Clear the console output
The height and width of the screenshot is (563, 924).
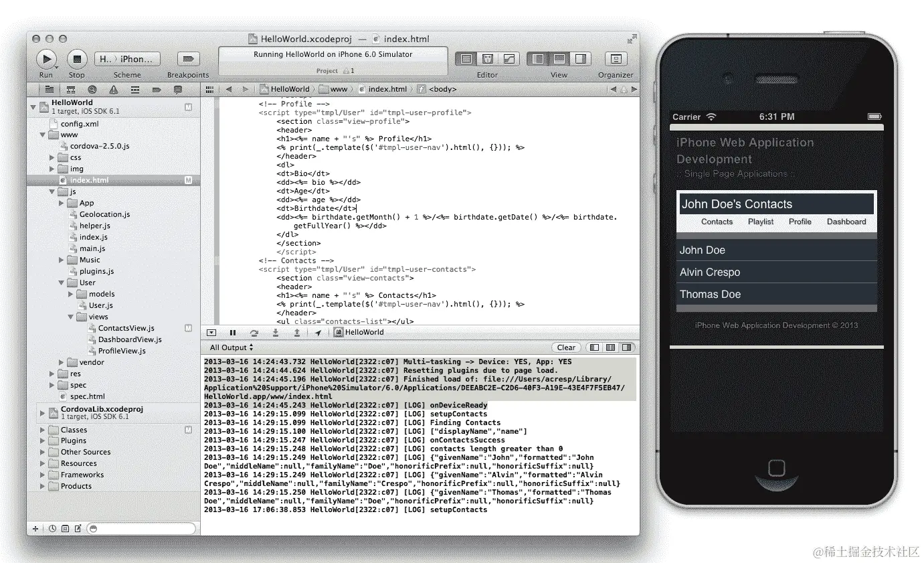click(x=566, y=347)
